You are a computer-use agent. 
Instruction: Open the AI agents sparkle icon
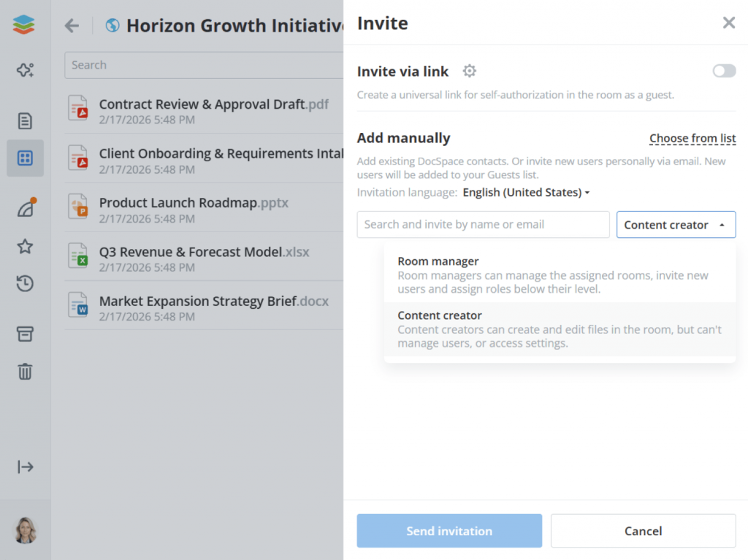(25, 70)
